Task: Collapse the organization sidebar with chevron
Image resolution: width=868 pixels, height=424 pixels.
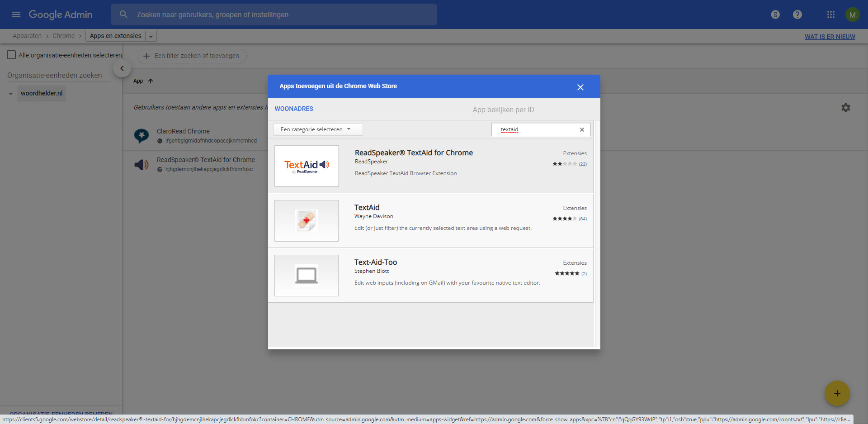Action: point(122,68)
